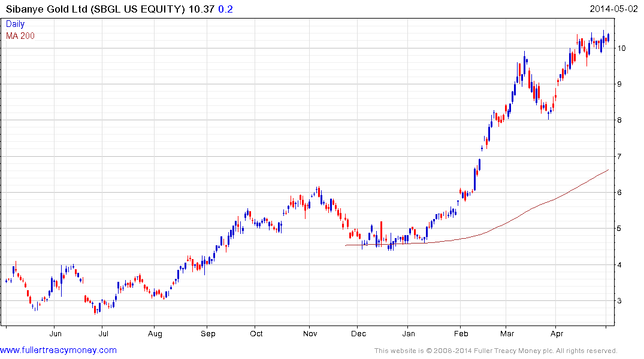644x359 pixels.
Task: Click the Dec month axis label
Action: (x=359, y=333)
